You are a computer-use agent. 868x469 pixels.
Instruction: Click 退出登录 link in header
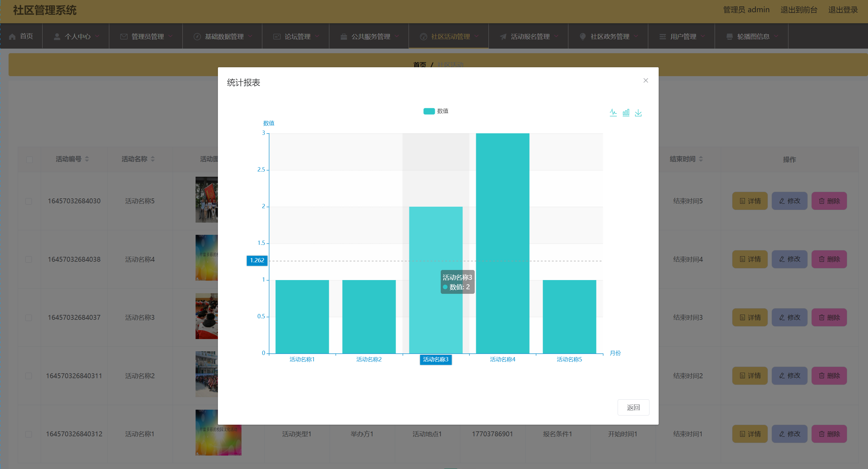tap(843, 10)
